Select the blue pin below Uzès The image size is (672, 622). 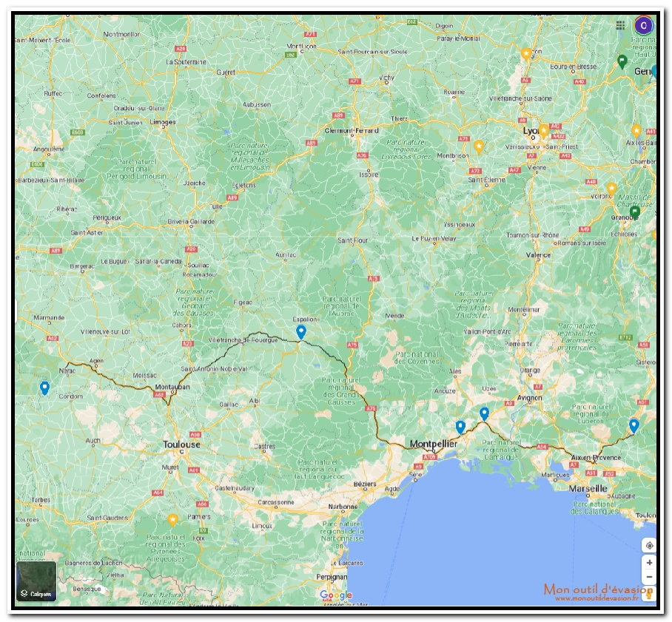[484, 414]
